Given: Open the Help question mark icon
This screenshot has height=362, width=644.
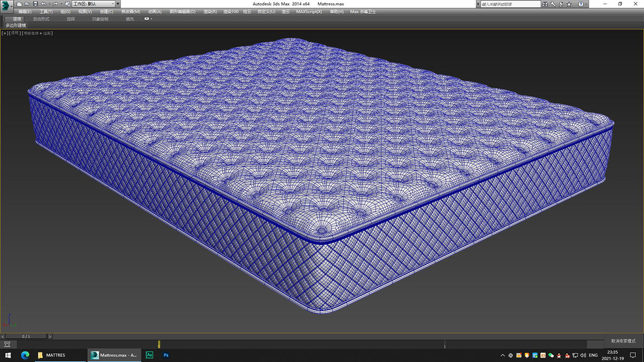Looking at the screenshot, I should pyautogui.click(x=580, y=4).
